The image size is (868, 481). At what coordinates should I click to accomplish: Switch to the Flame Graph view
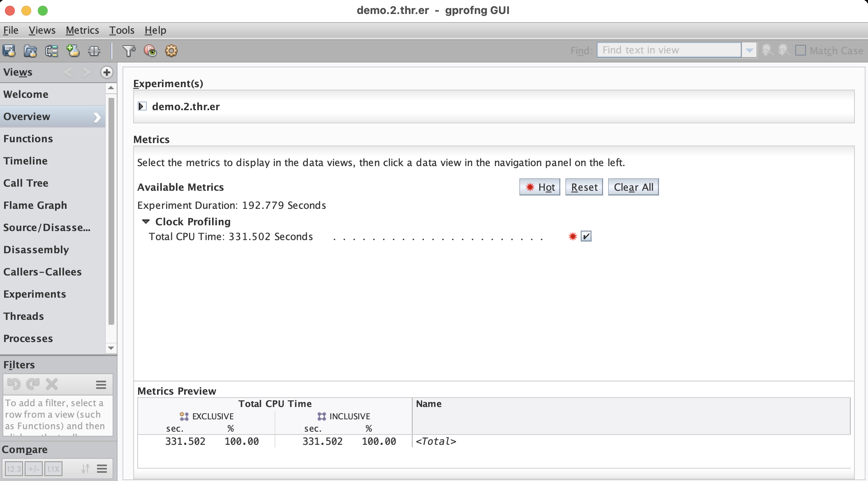point(35,205)
